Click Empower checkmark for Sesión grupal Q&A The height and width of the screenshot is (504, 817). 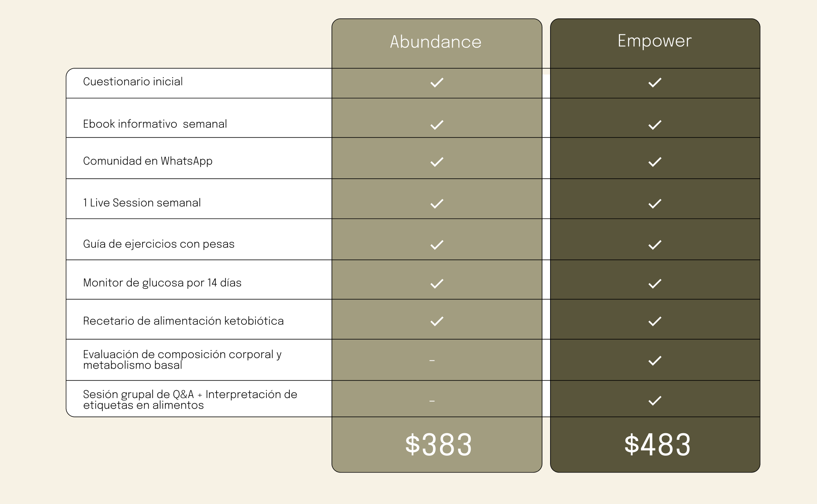click(655, 400)
